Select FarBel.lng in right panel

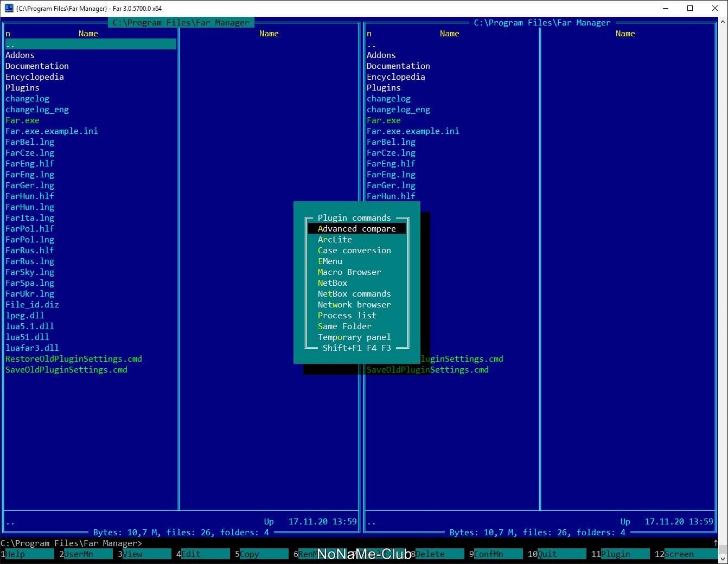(391, 142)
